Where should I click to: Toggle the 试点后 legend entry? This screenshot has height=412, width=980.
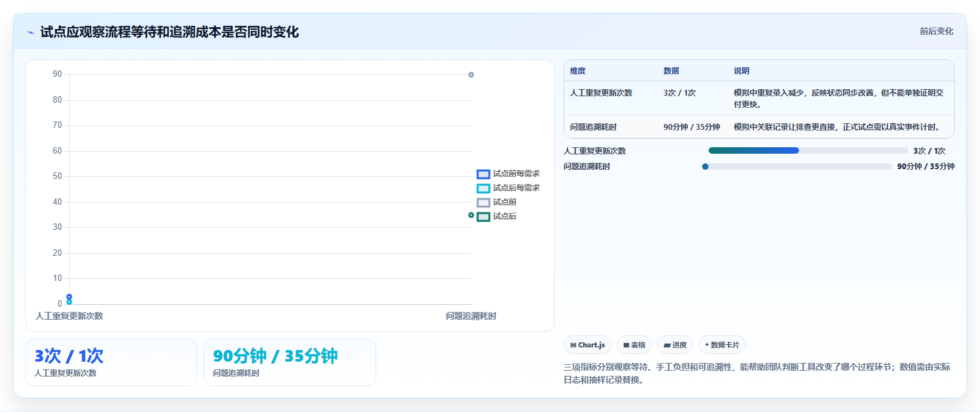(x=496, y=216)
